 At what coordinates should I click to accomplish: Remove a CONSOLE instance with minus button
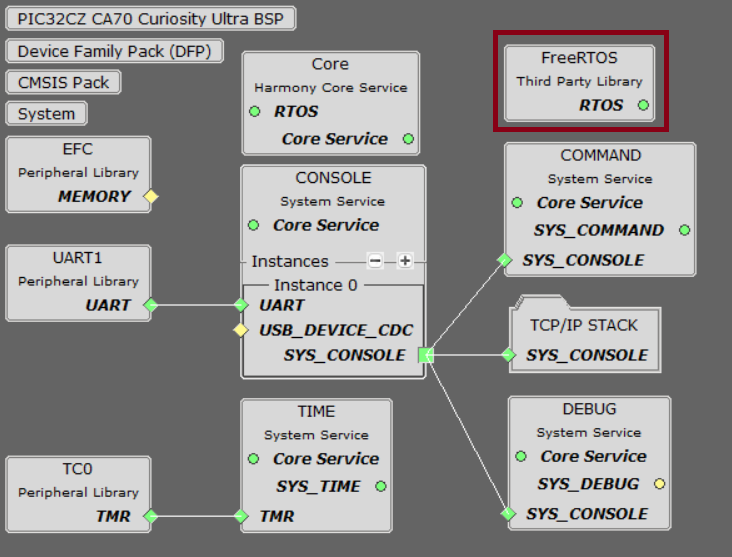375,261
